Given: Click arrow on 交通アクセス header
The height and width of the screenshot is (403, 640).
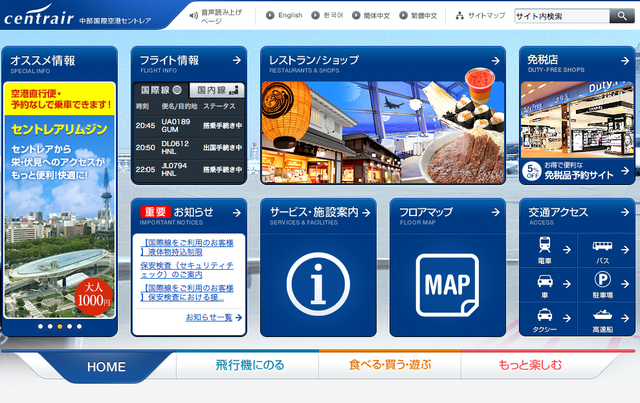Looking at the screenshot, I should click(625, 212).
